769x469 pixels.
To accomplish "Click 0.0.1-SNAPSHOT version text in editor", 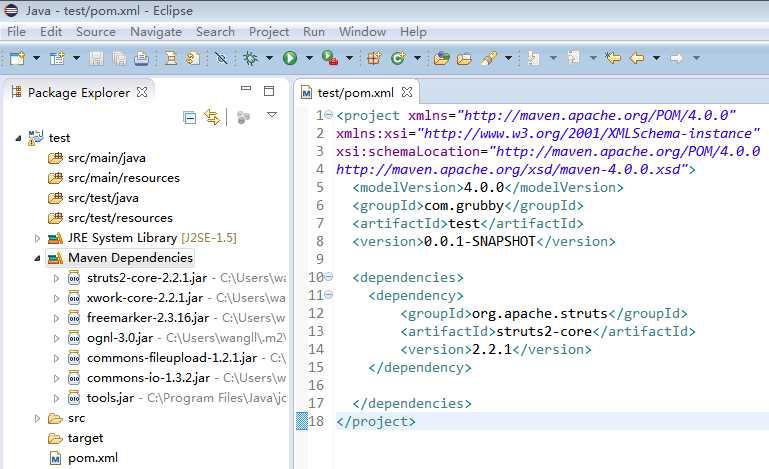I will point(479,241).
